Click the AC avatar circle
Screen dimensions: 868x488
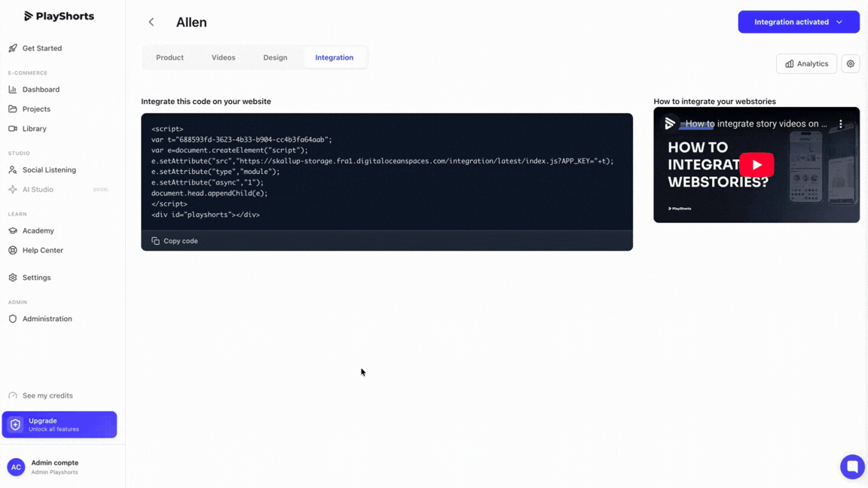click(16, 467)
